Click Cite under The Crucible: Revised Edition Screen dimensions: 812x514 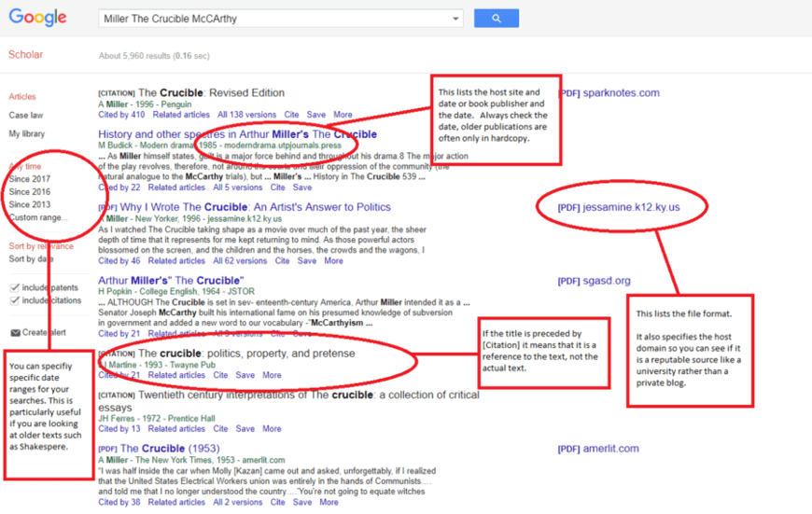point(291,115)
